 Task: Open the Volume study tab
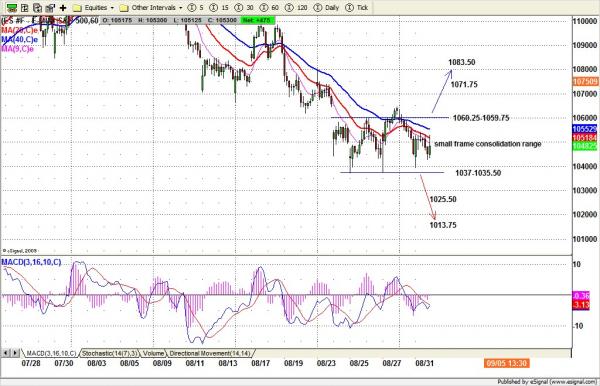153,353
